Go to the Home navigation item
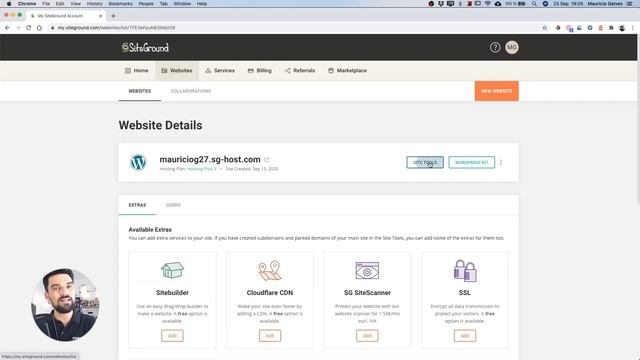The width and height of the screenshot is (640, 360). [137, 71]
